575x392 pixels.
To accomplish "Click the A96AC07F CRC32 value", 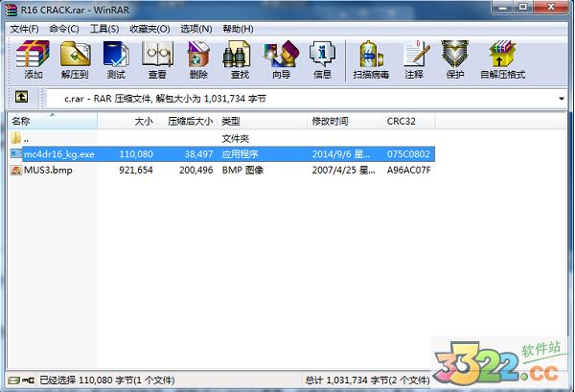I will pos(409,171).
